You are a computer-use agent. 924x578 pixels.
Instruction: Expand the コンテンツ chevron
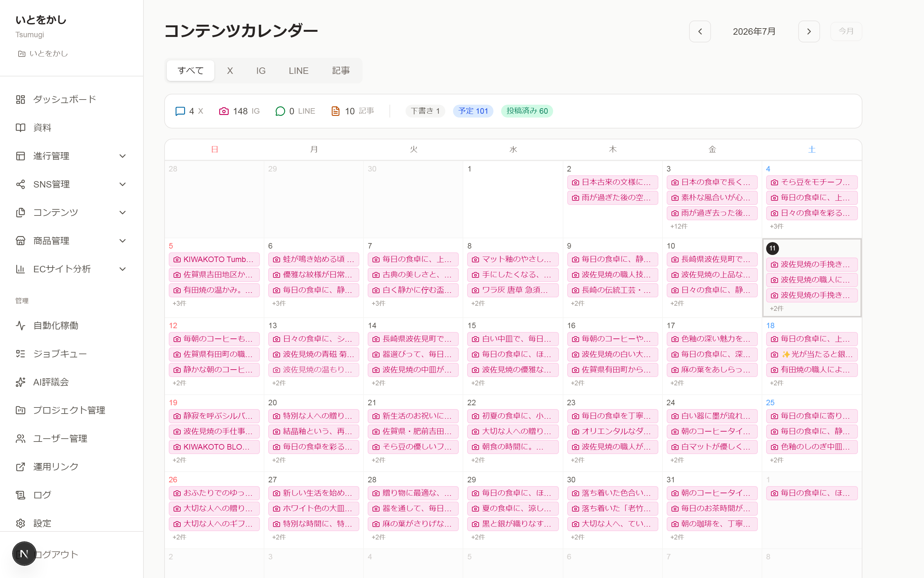(123, 213)
